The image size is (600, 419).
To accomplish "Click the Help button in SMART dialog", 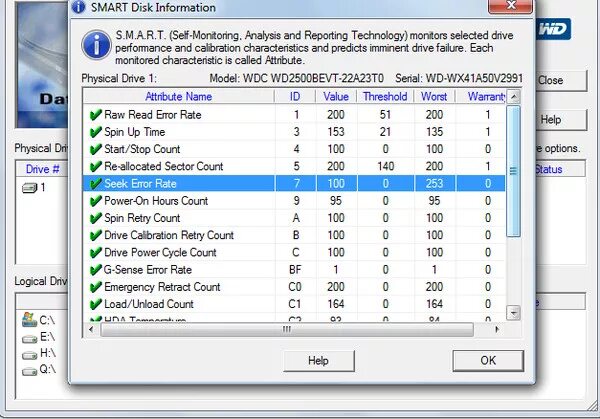I will point(319,360).
